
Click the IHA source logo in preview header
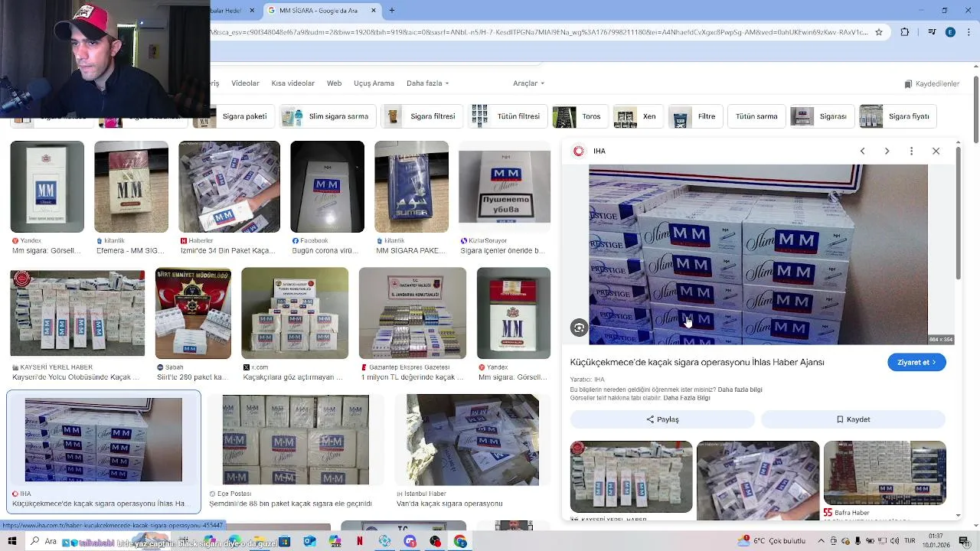click(579, 151)
